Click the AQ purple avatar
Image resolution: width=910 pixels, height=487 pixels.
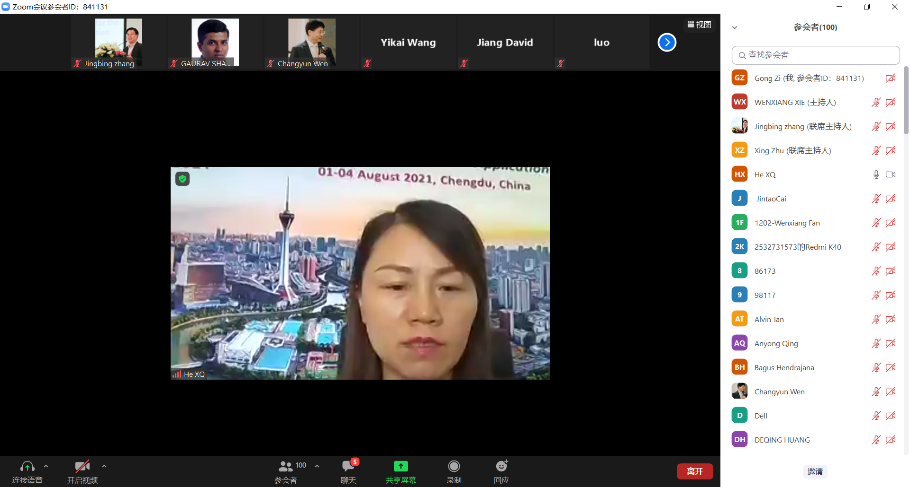(739, 343)
